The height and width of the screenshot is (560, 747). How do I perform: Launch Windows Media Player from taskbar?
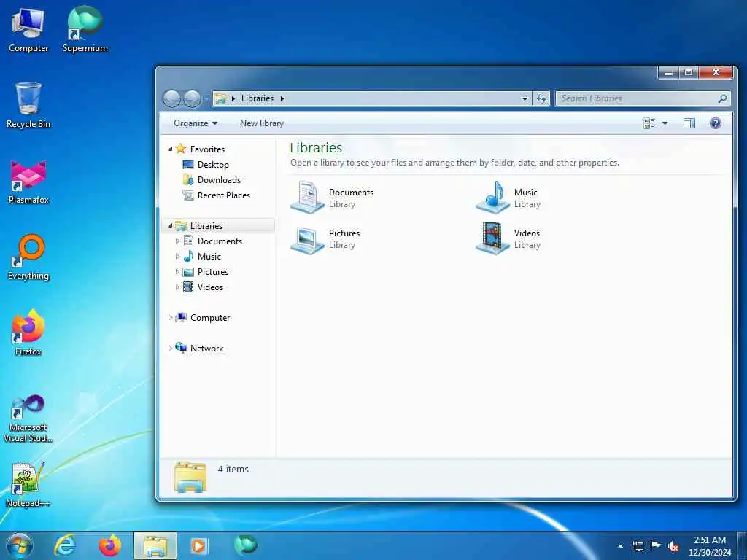tap(198, 545)
